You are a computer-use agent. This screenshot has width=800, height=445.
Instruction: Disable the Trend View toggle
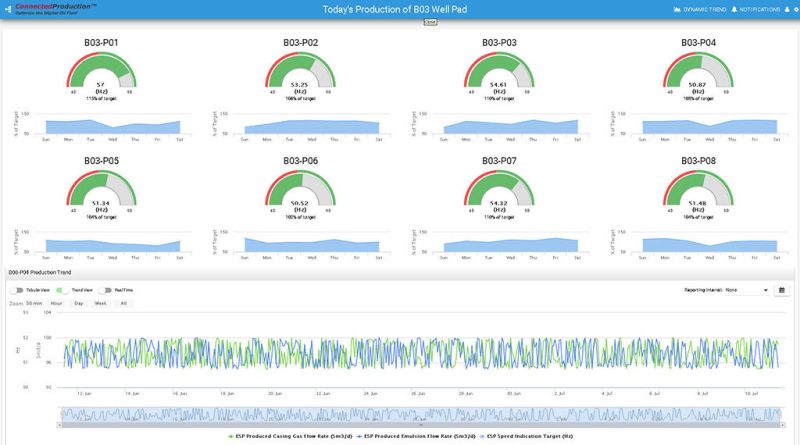[x=62, y=290]
